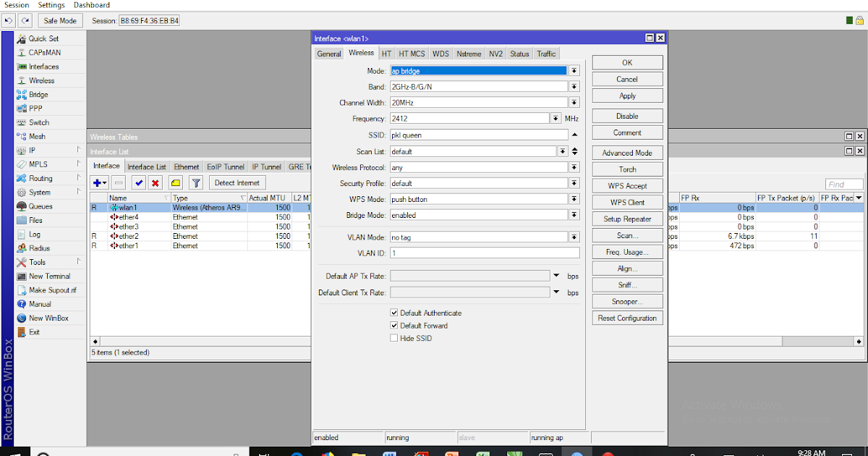Expand the Default Client Tx Rate field
The width and height of the screenshot is (868, 456).
(556, 292)
